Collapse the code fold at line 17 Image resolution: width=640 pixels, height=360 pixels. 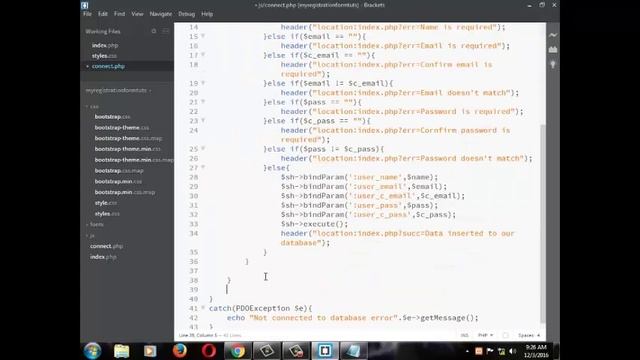coord(203,55)
